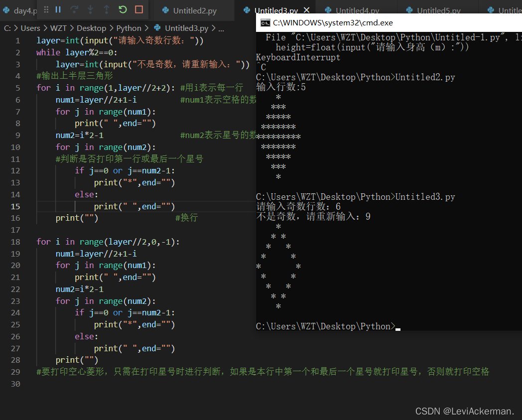Stop debugging with the red square icon
Viewport: 522px width, 420px height.
point(138,9)
